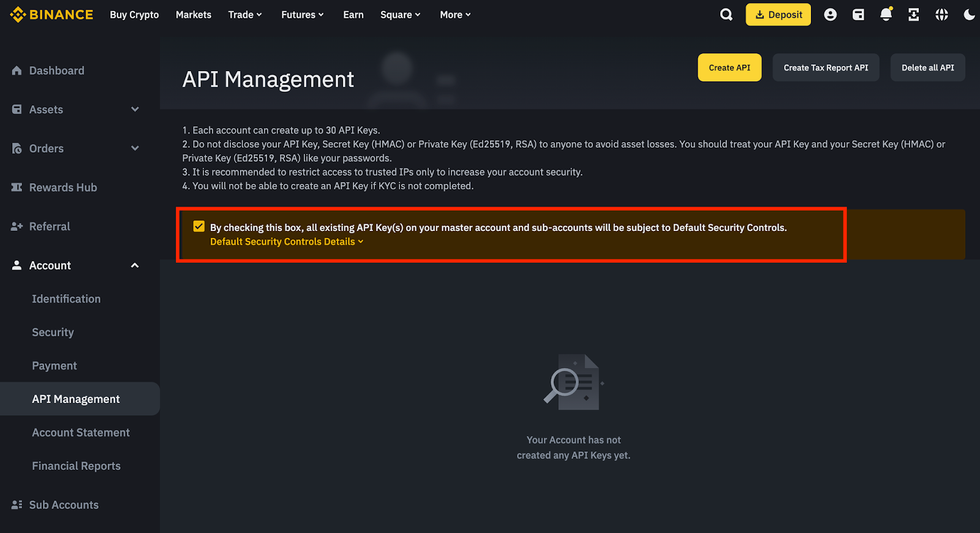The width and height of the screenshot is (980, 533).
Task: Select API Management in sidebar
Action: point(80,399)
